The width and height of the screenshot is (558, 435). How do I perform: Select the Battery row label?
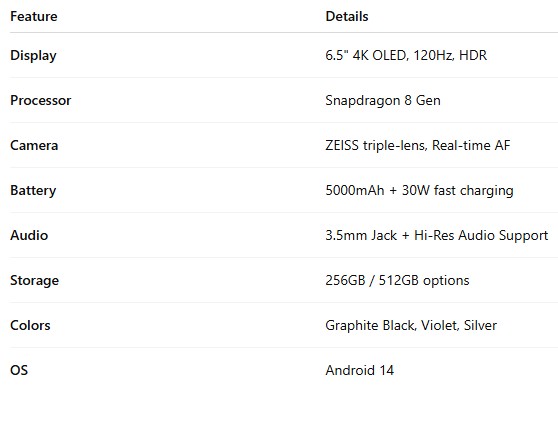[33, 190]
